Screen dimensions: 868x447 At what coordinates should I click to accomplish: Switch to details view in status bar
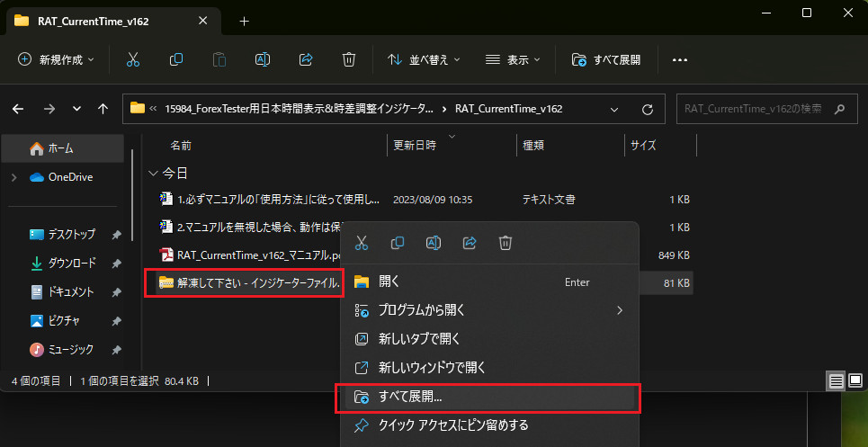836,380
